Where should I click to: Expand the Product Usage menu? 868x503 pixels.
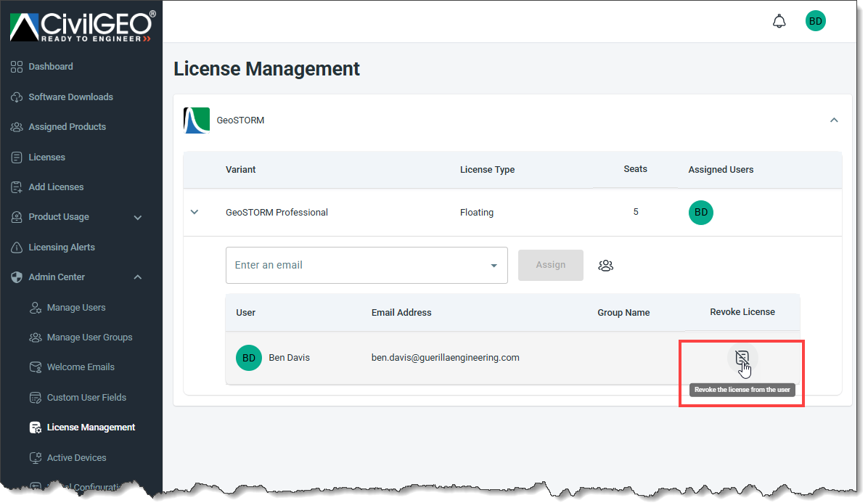tap(137, 216)
